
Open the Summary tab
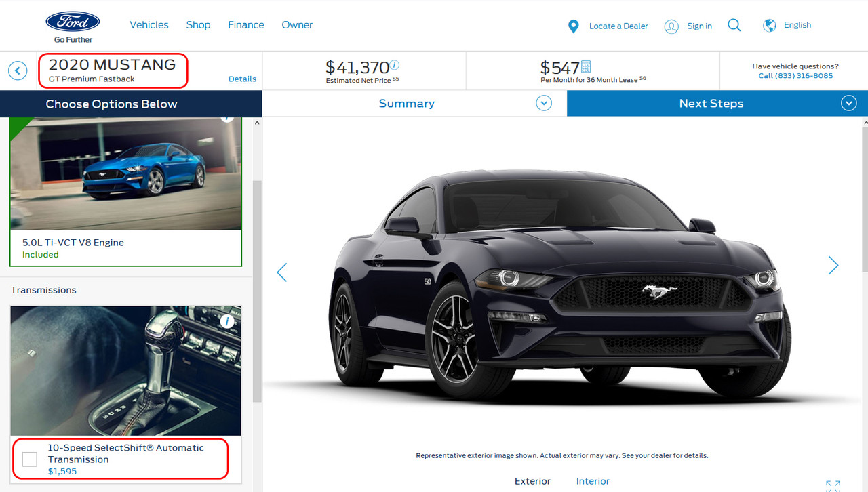coord(407,104)
